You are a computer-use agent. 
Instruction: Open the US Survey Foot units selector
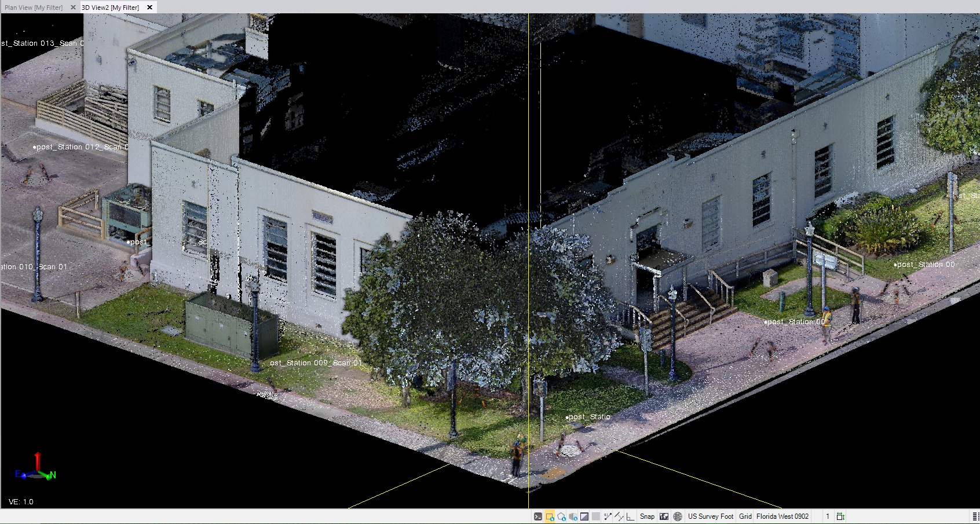[x=710, y=516]
